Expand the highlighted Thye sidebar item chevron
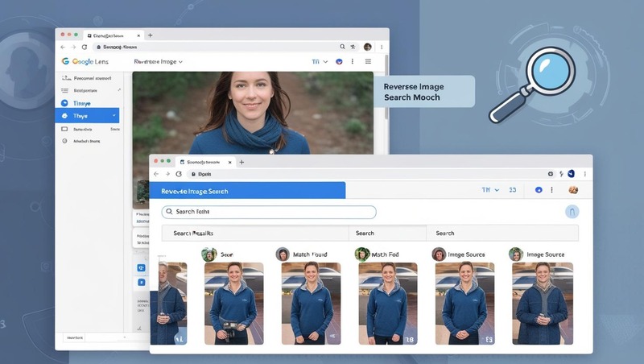644x364 pixels. (114, 116)
